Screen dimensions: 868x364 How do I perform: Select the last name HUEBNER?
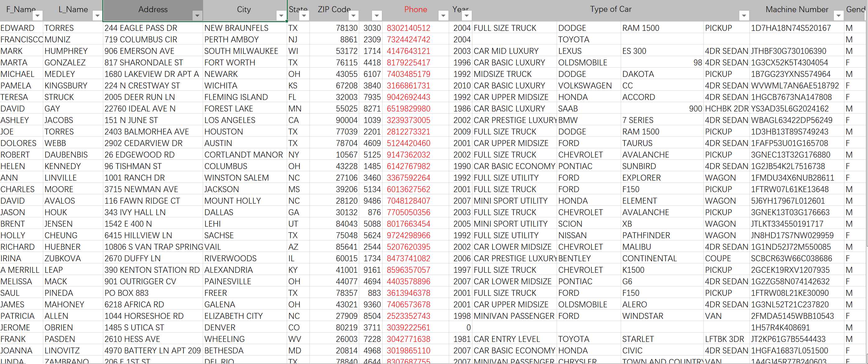tap(73, 247)
